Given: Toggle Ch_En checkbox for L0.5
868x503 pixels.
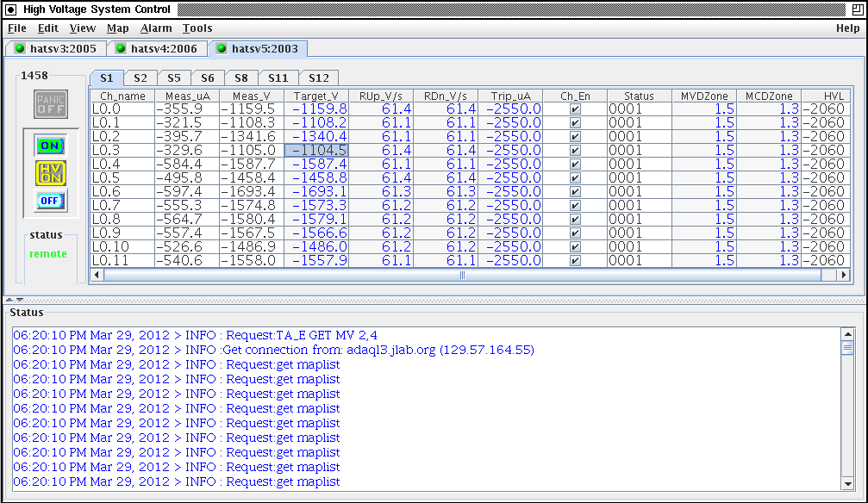Looking at the screenshot, I should click(575, 178).
